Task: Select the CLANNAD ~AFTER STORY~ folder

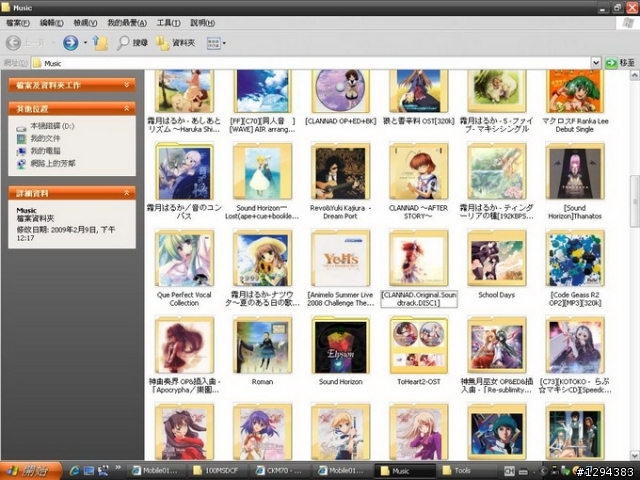Action: [x=418, y=181]
